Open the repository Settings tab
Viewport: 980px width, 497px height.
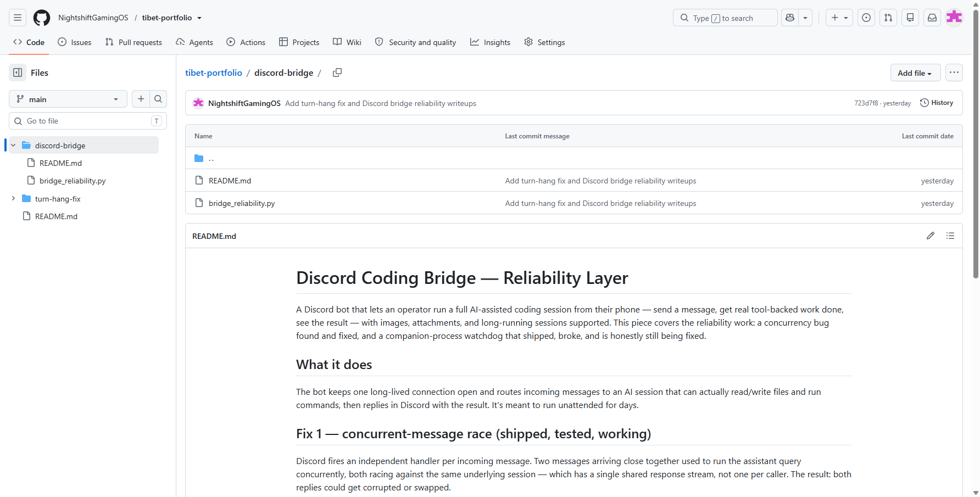(x=544, y=42)
